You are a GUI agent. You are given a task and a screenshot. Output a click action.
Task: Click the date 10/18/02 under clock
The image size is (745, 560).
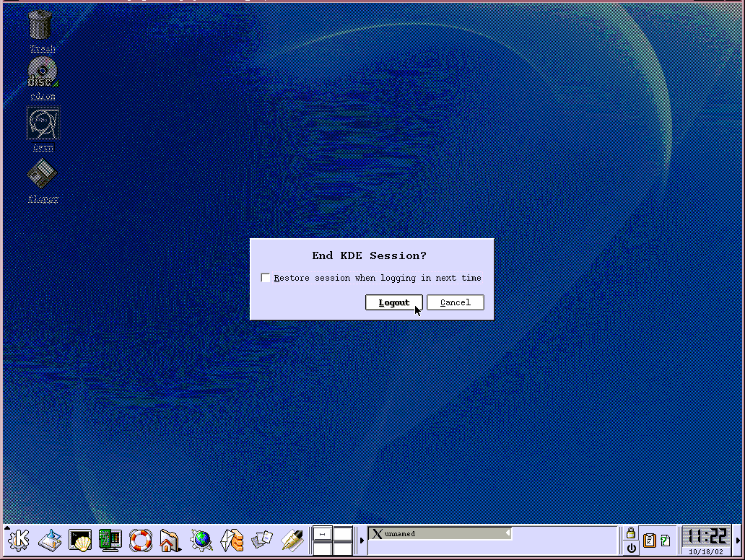coord(705,552)
